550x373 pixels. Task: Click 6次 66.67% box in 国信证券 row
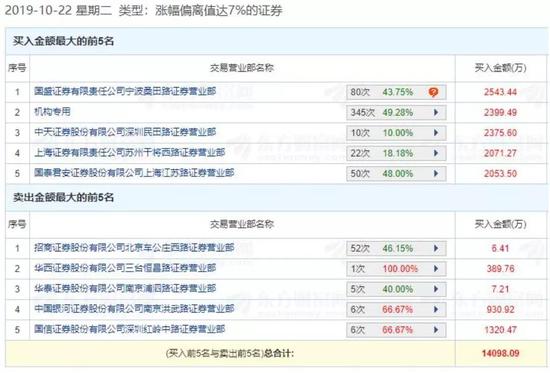pos(396,330)
